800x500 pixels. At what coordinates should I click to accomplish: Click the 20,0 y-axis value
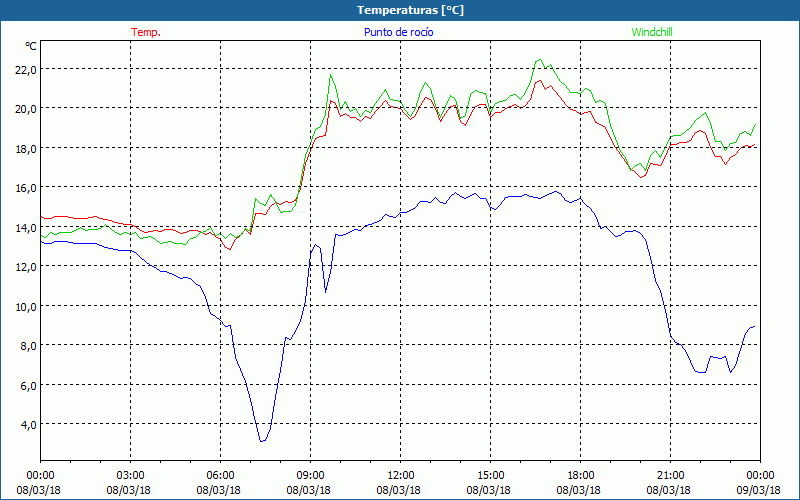(26, 109)
